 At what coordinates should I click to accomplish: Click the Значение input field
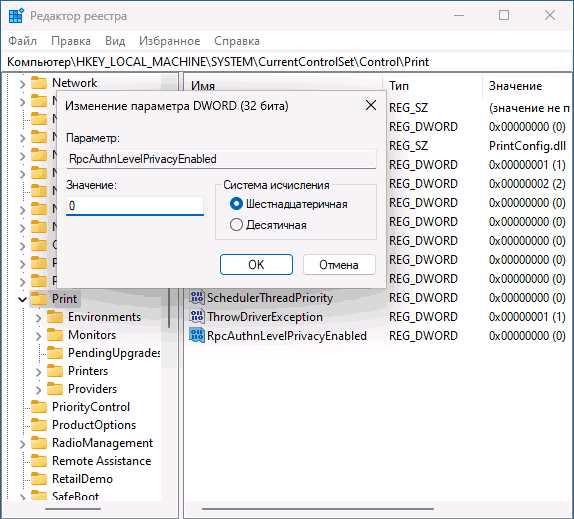pyautogui.click(x=135, y=206)
